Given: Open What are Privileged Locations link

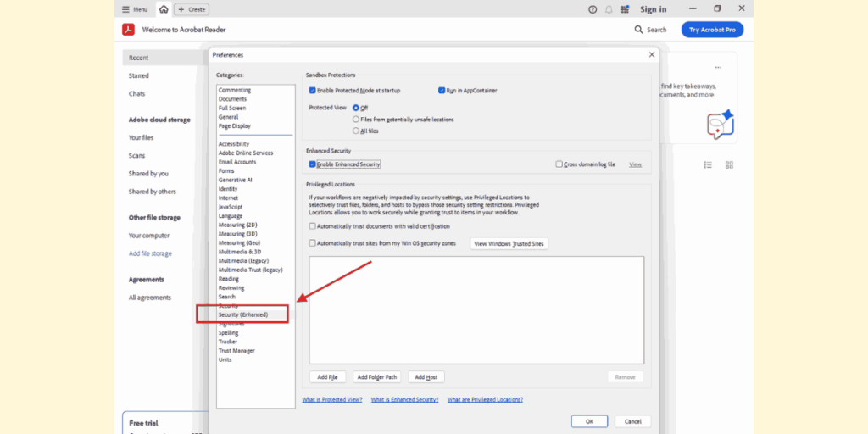Looking at the screenshot, I should (x=485, y=400).
